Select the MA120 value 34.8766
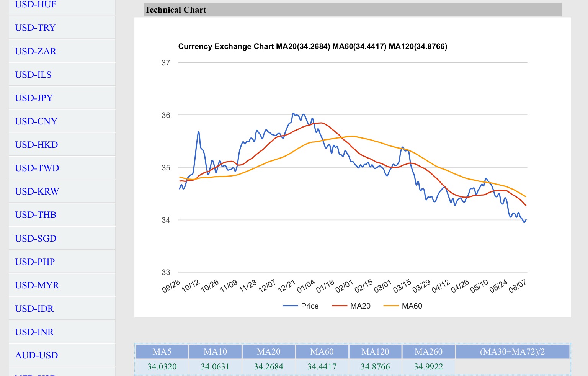This screenshot has width=588, height=376. (375, 366)
